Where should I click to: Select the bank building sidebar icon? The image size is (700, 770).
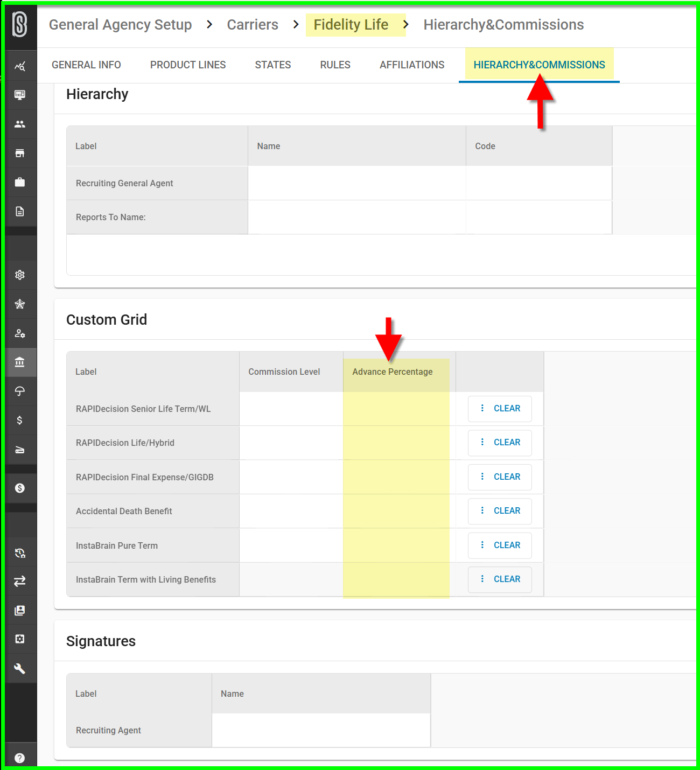20,362
